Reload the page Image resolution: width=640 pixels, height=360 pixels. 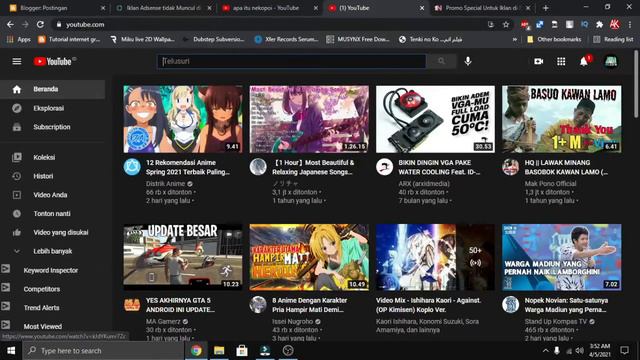tap(40, 24)
